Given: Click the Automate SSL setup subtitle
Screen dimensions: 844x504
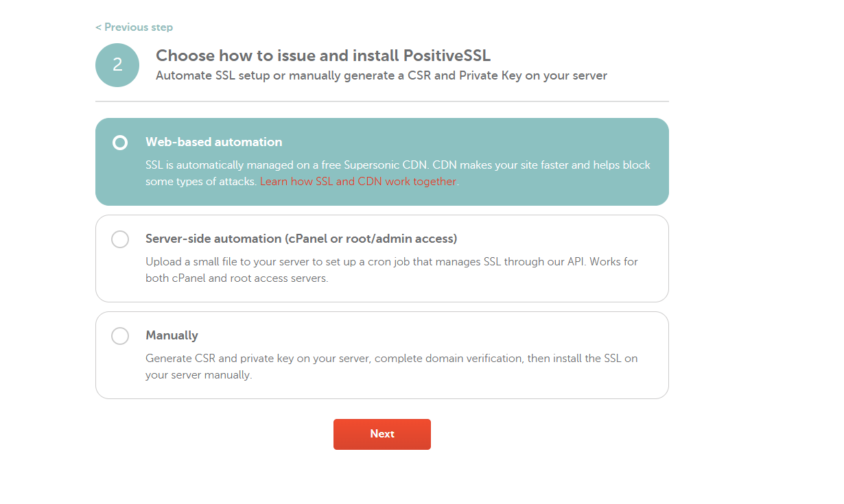Looking at the screenshot, I should tap(381, 75).
